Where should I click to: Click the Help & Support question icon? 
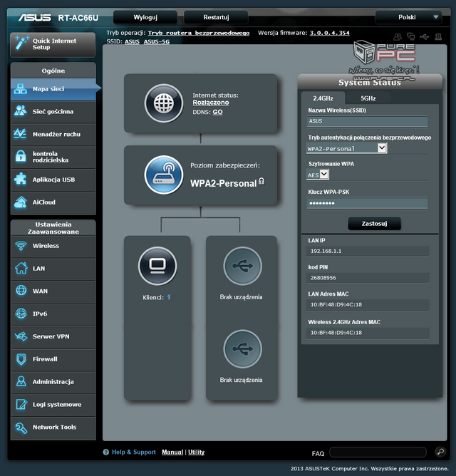click(x=105, y=452)
